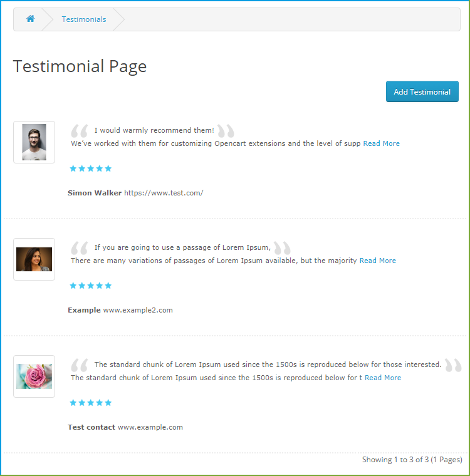Click Read More on the 1500s standard chunk testimonial

point(383,378)
